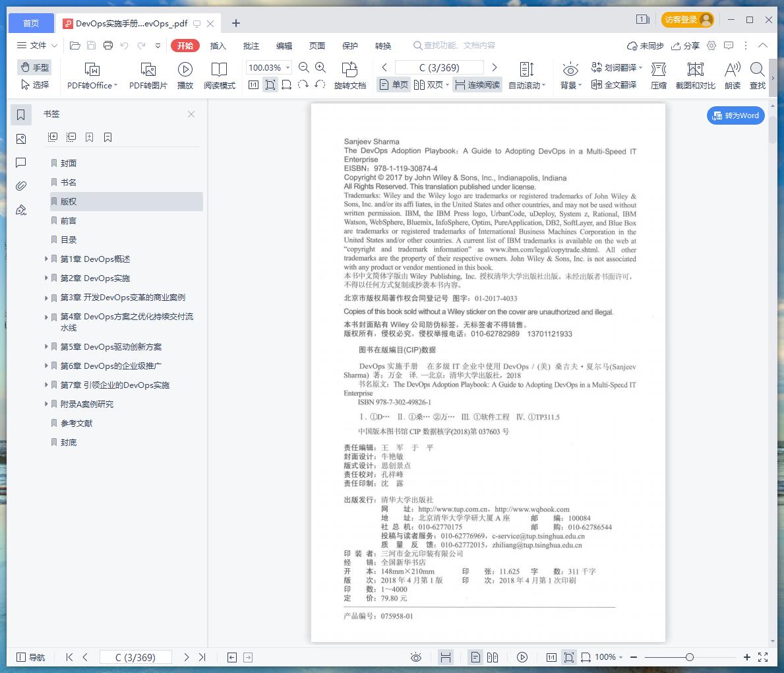Click the print icon in quick access bar
Image resolution: width=784 pixels, height=673 pixels.
click(108, 46)
